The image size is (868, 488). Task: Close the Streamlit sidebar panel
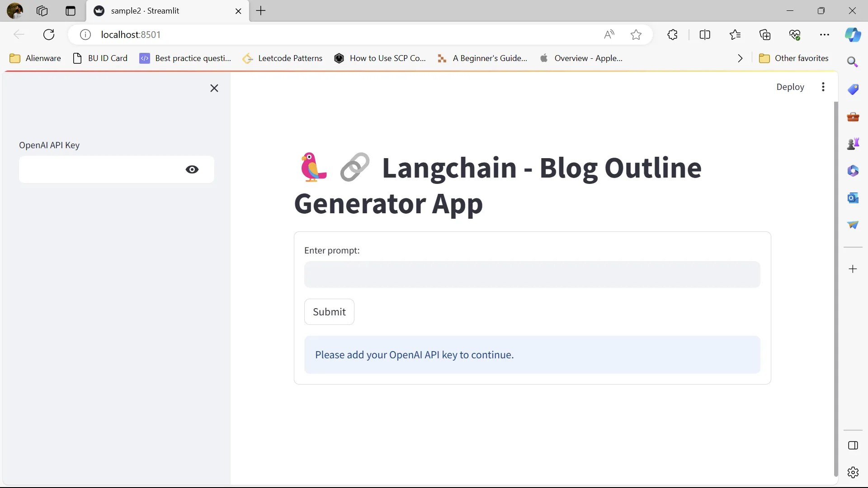click(214, 88)
